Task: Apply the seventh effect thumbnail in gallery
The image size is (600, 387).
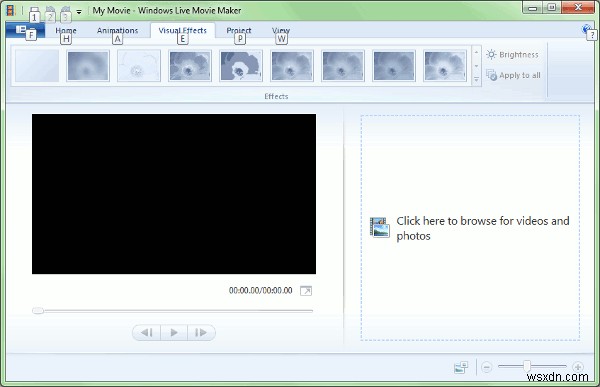Action: point(343,66)
